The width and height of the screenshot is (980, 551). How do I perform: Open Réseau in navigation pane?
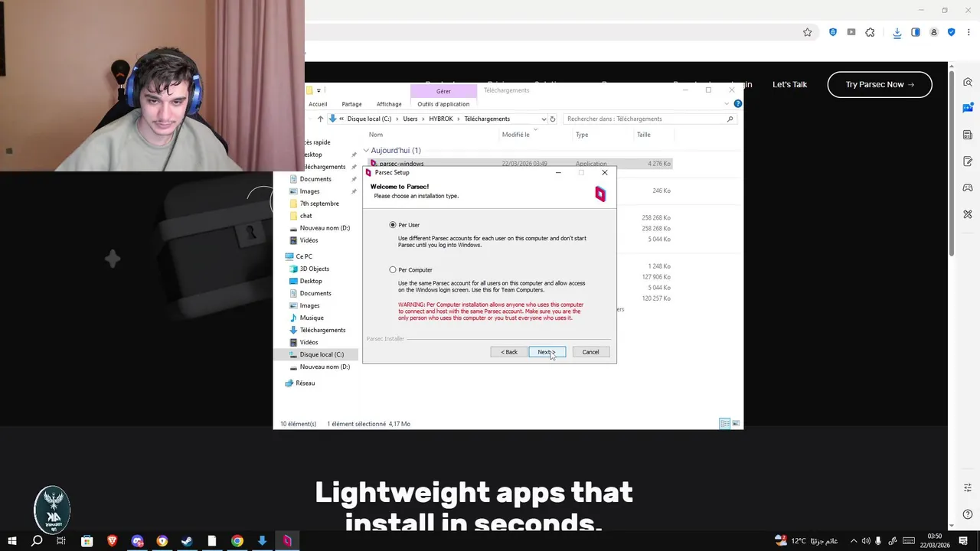coord(305,383)
